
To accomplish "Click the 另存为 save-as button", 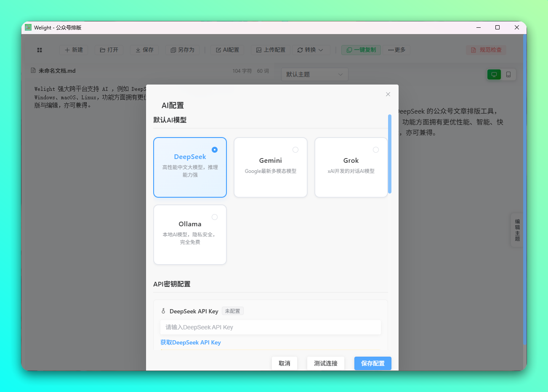I will tap(183, 50).
